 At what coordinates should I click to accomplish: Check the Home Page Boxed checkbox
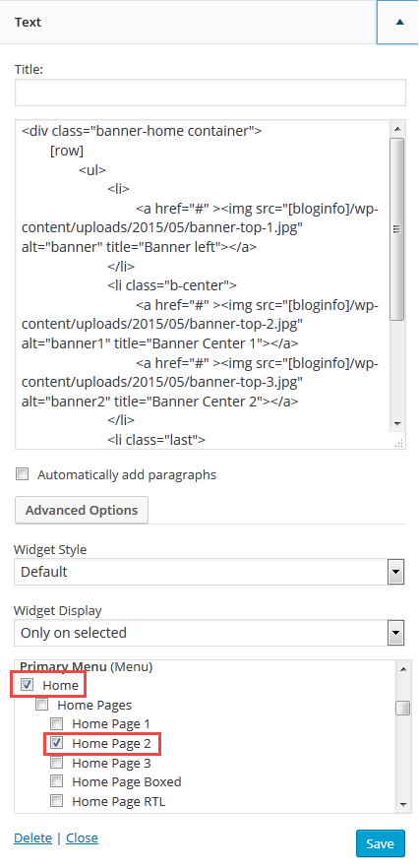(56, 781)
